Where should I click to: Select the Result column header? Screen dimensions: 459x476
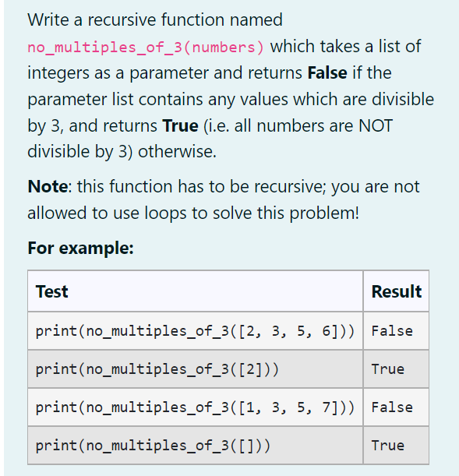click(396, 291)
